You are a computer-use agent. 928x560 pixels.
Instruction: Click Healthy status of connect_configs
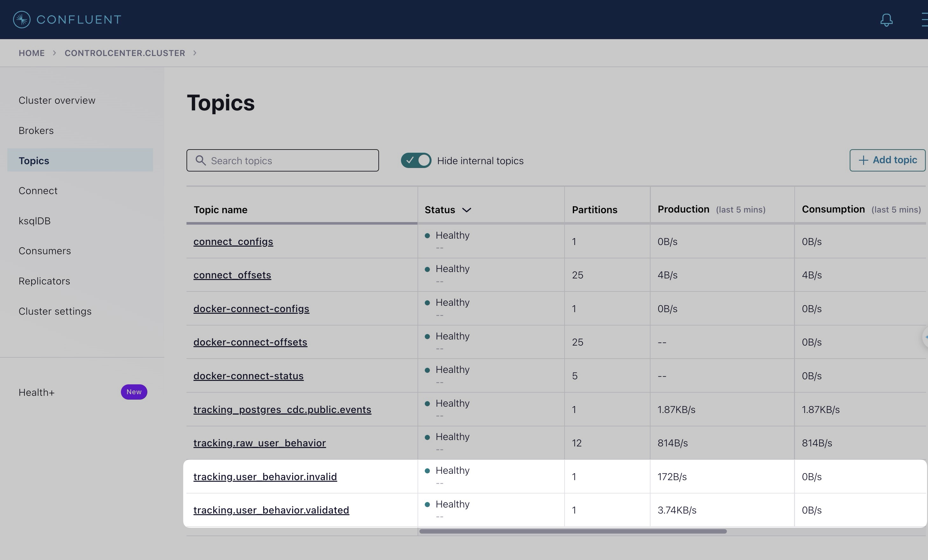pos(452,235)
